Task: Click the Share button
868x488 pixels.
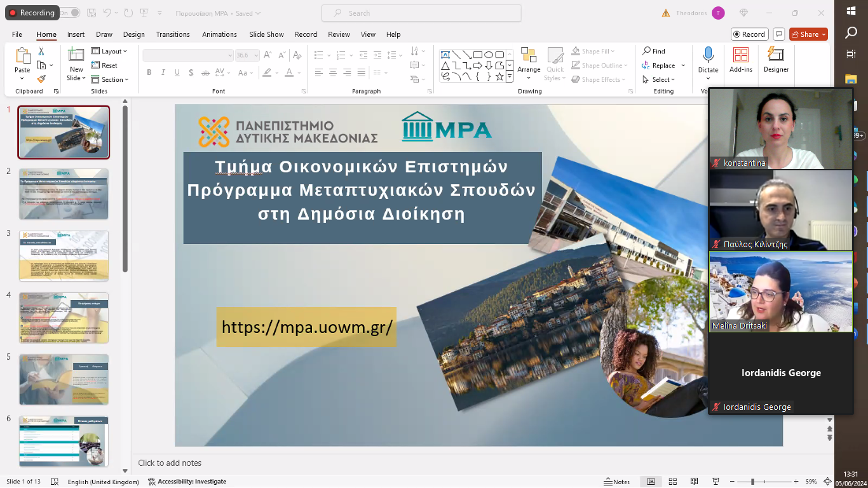Action: (x=808, y=34)
